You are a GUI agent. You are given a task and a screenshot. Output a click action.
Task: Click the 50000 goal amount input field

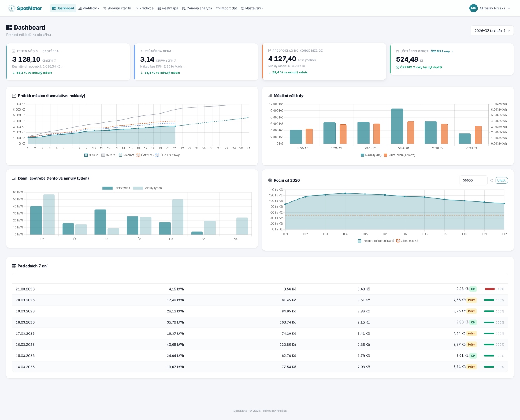click(473, 180)
